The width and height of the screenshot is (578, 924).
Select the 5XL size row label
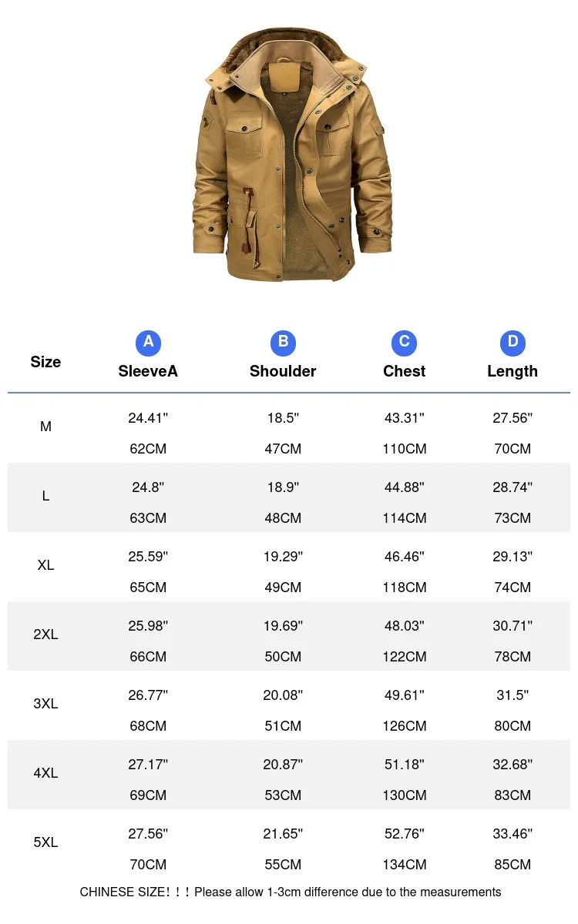coord(45,842)
